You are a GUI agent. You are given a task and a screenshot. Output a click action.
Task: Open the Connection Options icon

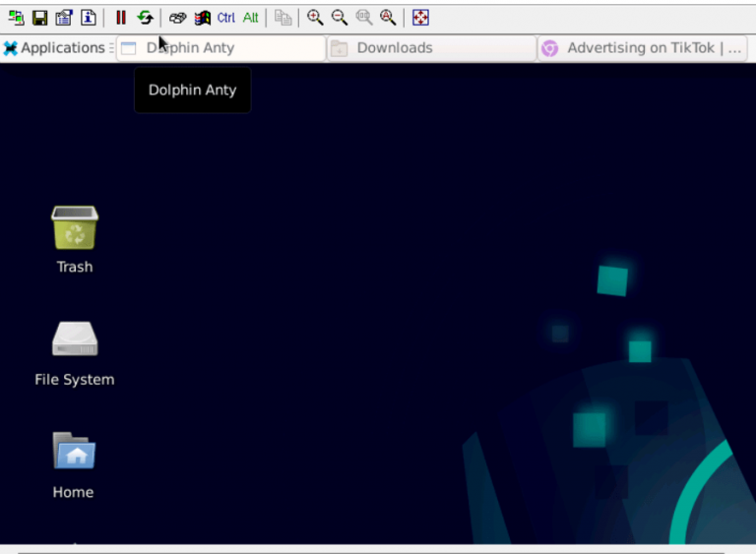[x=64, y=18]
